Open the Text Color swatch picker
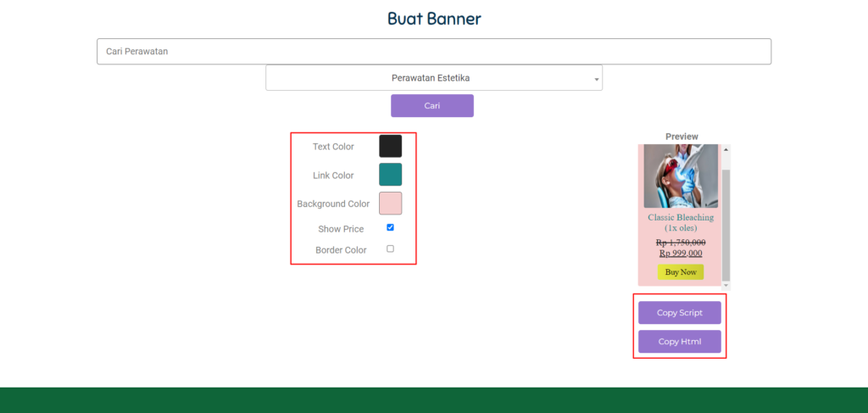The image size is (868, 413). (390, 146)
